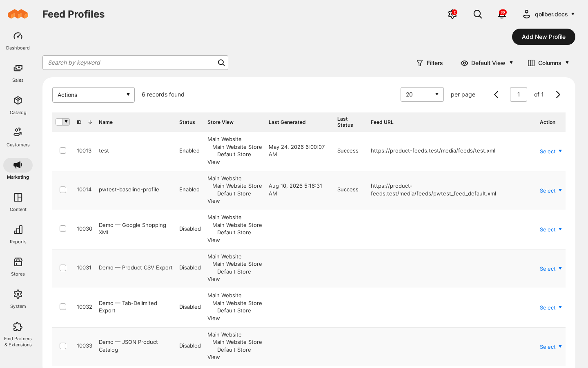Click the 6 records found text
The height and width of the screenshot is (368, 588).
[x=163, y=94]
